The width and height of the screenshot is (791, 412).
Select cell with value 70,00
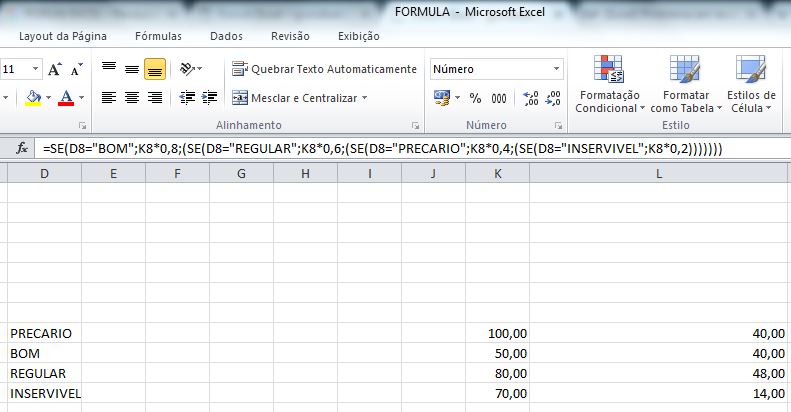[x=498, y=394]
